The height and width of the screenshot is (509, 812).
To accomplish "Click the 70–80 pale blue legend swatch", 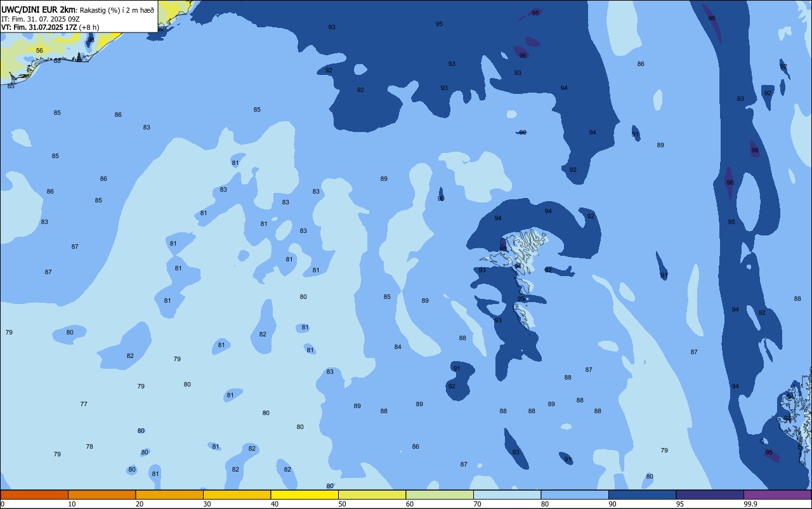I will tap(507, 494).
